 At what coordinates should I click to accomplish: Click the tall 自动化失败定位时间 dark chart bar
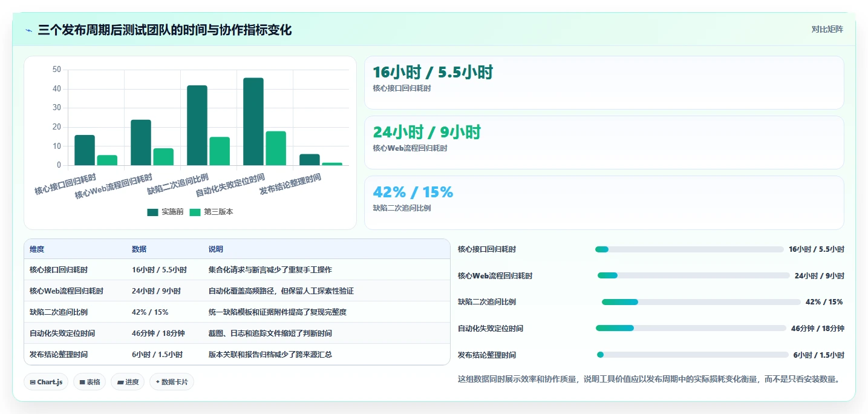coord(253,121)
